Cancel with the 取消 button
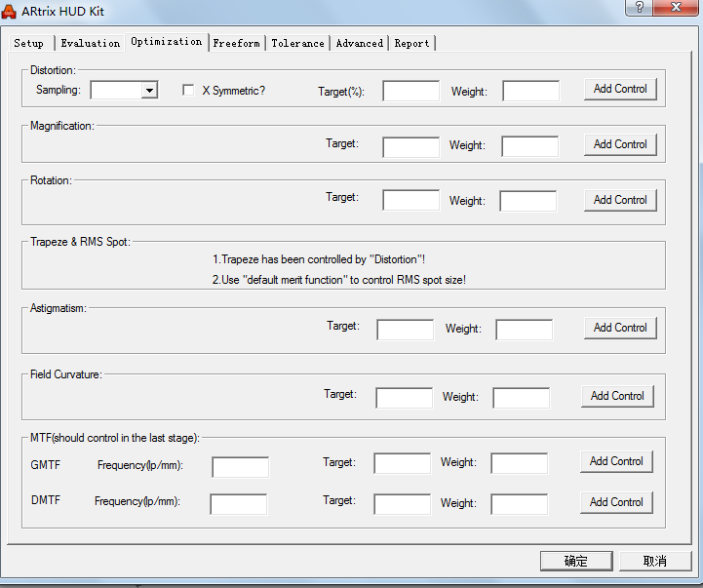703x588 pixels. point(655,561)
